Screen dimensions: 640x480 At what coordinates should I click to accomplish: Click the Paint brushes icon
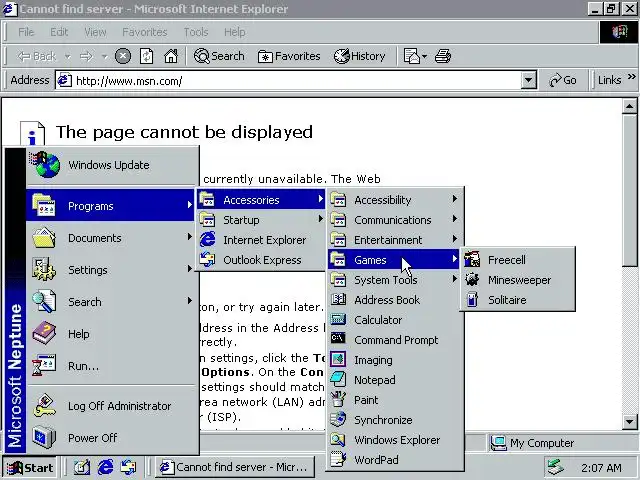tap(338, 399)
